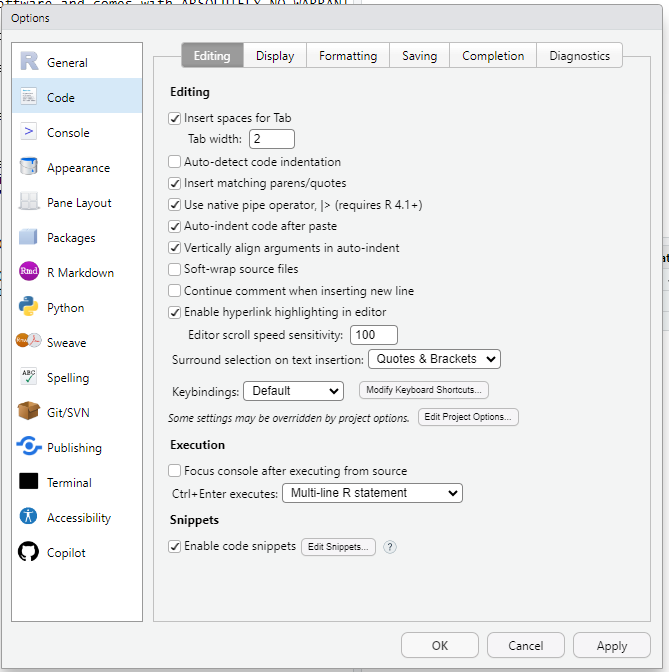
Task: Select the Python logo icon
Action: (29, 307)
